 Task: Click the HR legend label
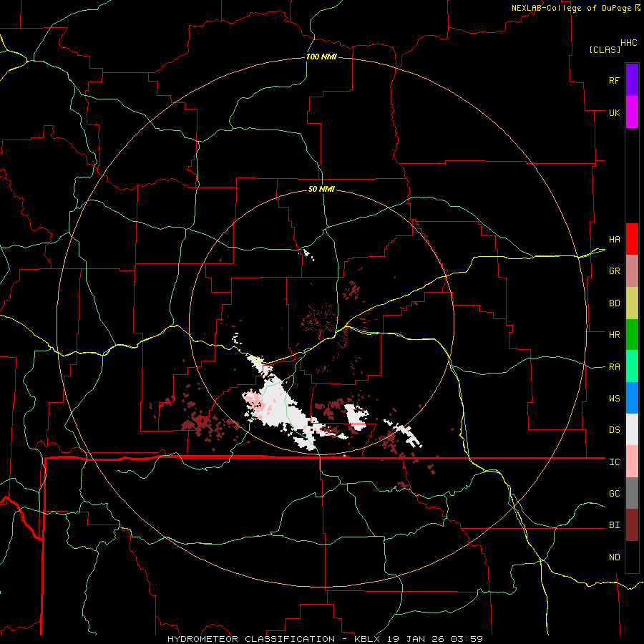[614, 335]
